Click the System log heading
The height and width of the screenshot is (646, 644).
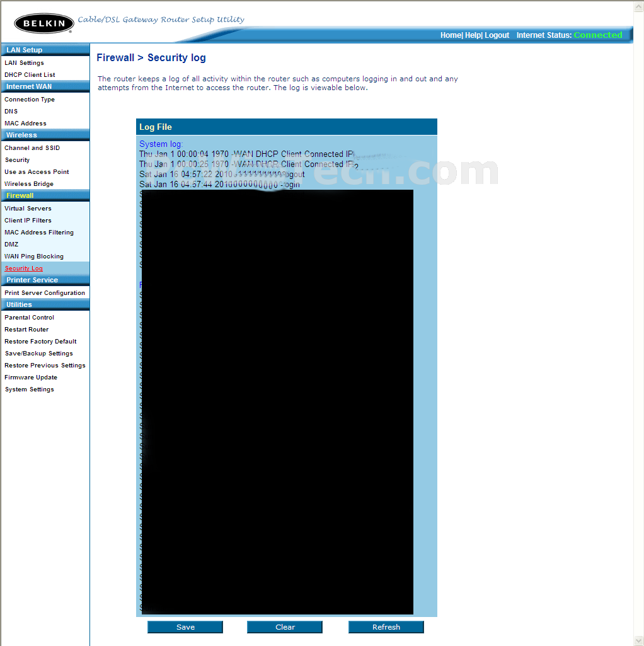pos(161,144)
